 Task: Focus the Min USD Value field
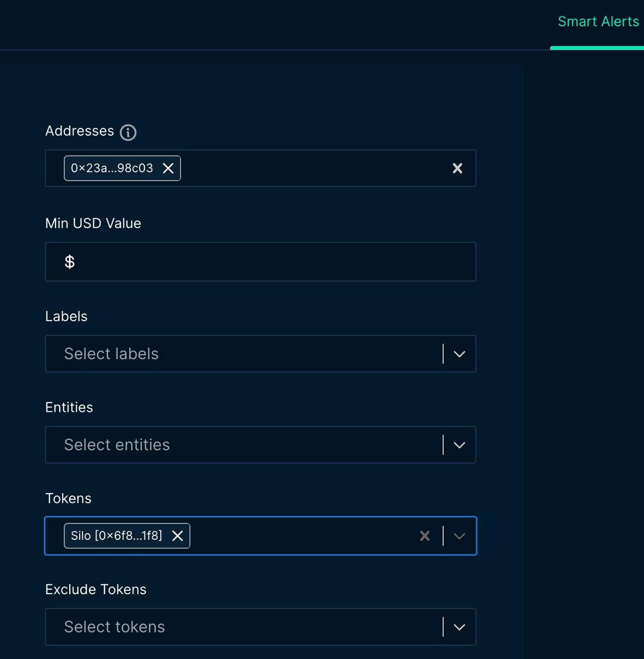tap(260, 262)
